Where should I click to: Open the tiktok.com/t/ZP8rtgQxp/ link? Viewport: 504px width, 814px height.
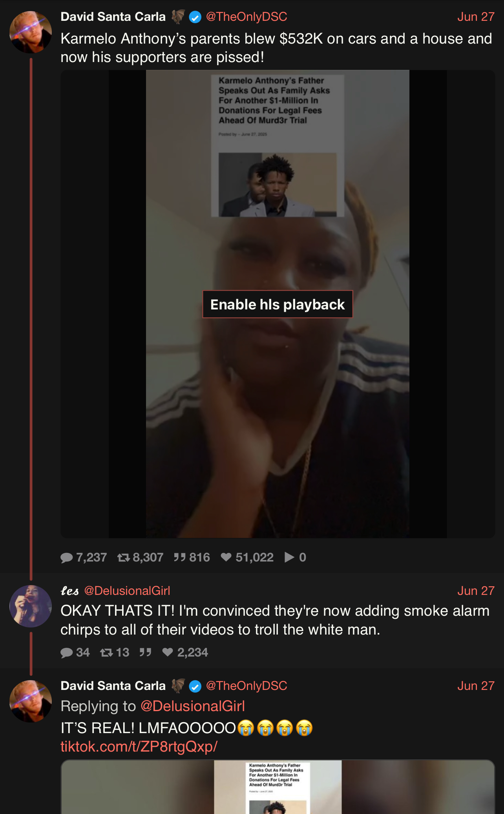pos(139,746)
